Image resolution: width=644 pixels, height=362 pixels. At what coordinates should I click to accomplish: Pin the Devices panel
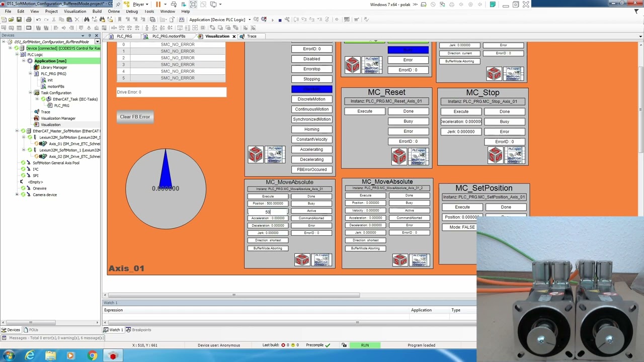pos(90,35)
